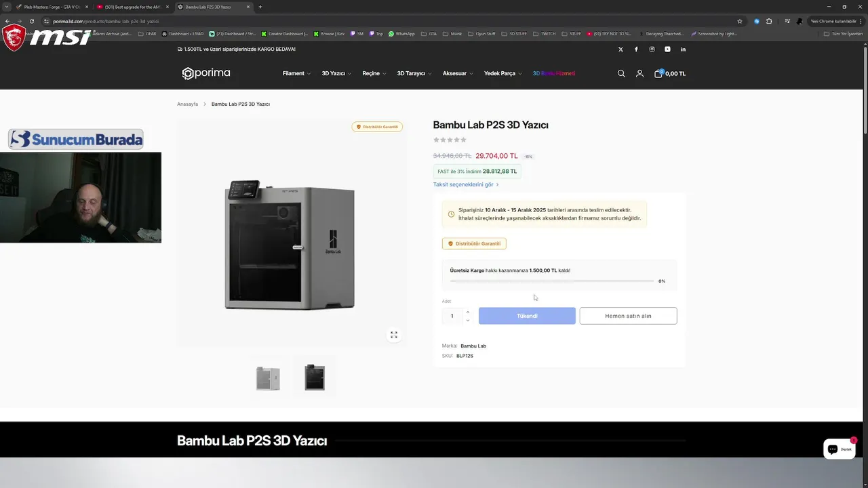Viewport: 868px width, 488px height.
Task: Select the dark printer thumbnail
Action: click(x=315, y=378)
